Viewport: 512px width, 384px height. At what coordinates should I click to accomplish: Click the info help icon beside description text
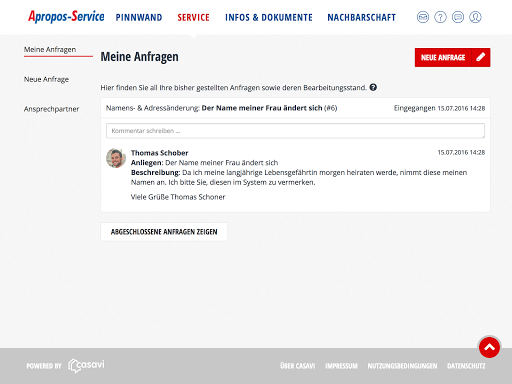[373, 87]
